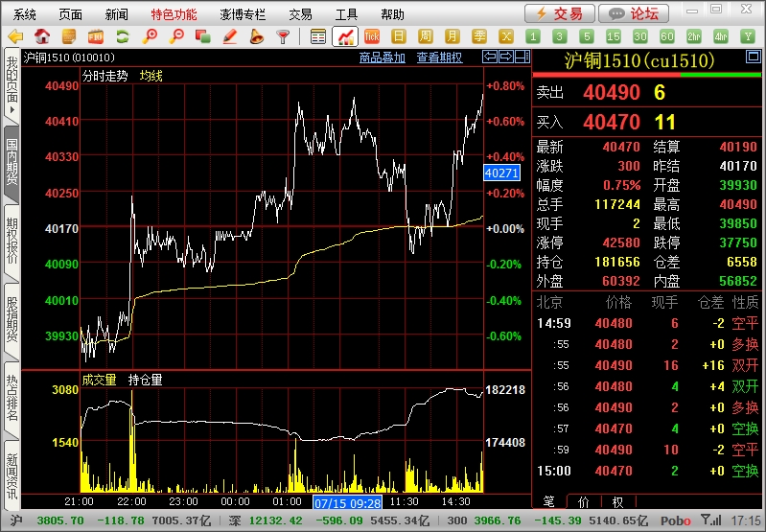Open the F10 company info icon

pyautogui.click(x=96, y=36)
